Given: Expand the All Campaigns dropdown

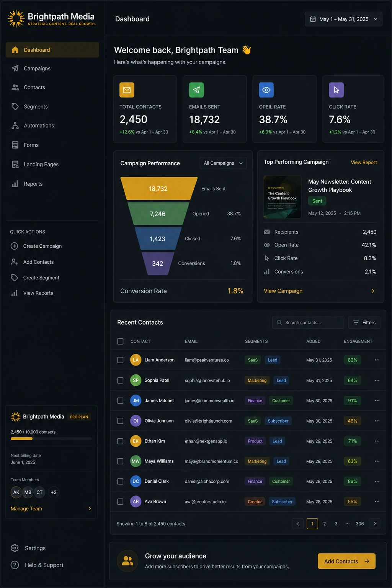Looking at the screenshot, I should click(x=223, y=163).
